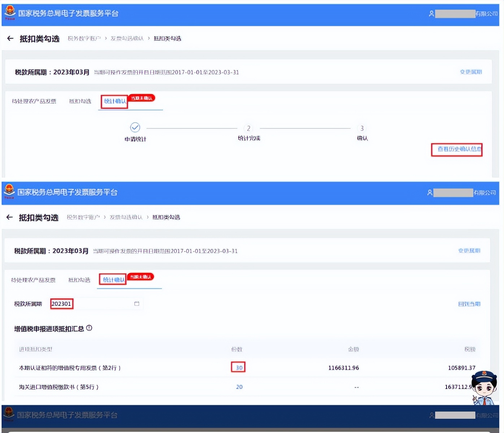This screenshot has height=433, width=504.
Task: Click step 3 确认 on the progress bar
Action: (361, 128)
